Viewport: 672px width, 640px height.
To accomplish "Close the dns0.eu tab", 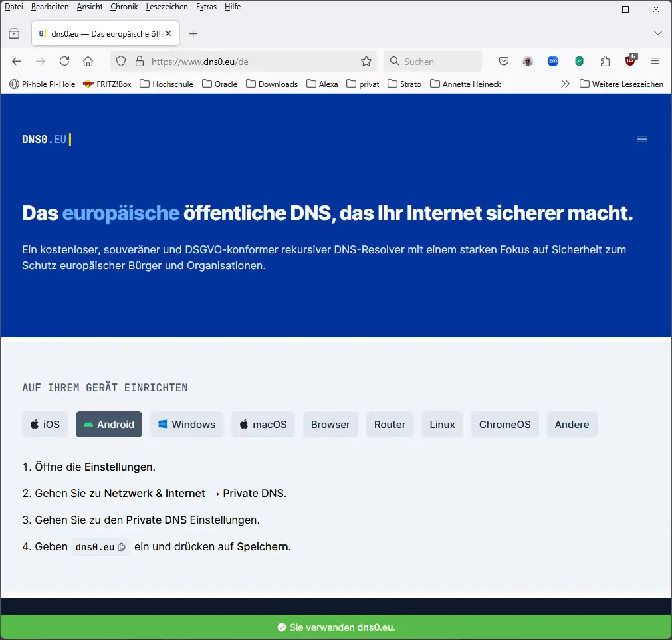I will [168, 33].
